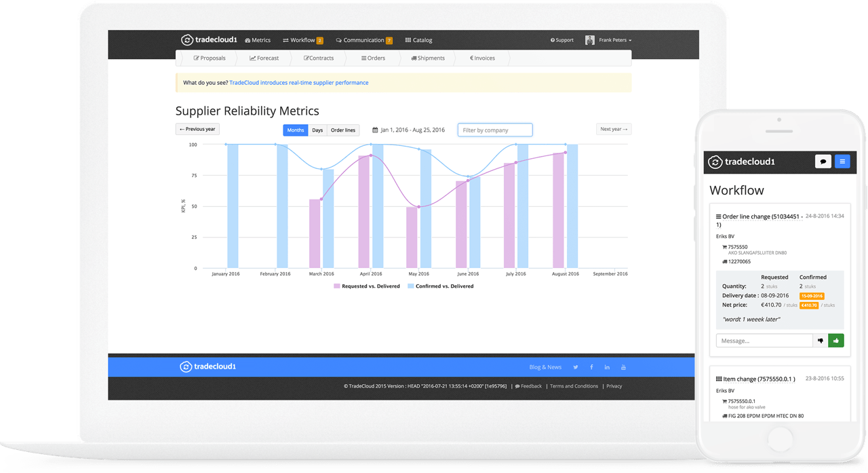Open the Communication panel with 7 notifications
This screenshot has height=473, width=868.
363,40
